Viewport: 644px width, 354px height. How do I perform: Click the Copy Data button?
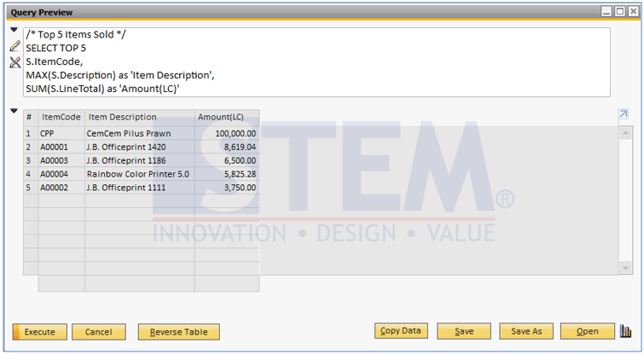click(x=401, y=331)
